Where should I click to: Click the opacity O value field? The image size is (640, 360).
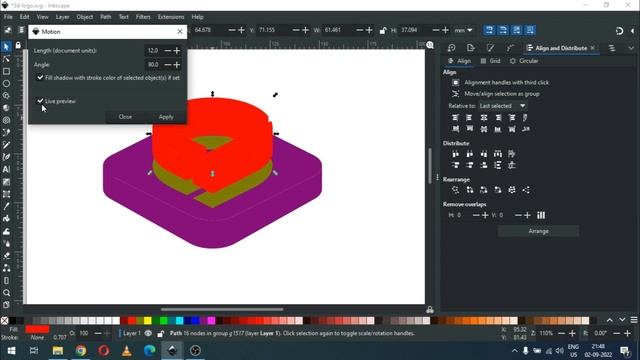pyautogui.click(x=84, y=333)
